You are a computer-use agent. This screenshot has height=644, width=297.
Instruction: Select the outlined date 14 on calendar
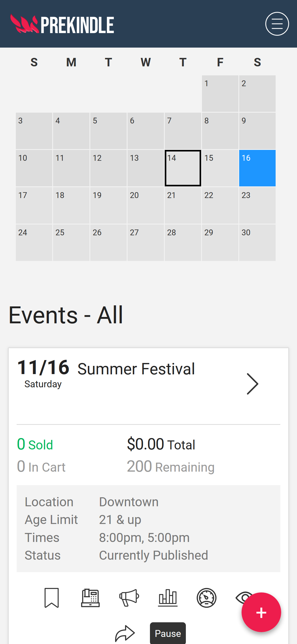(x=183, y=168)
